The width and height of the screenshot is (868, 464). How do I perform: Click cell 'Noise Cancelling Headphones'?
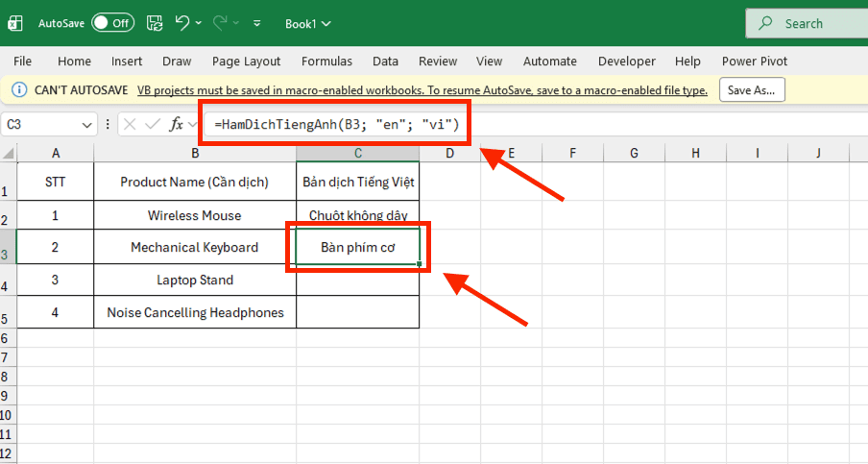pos(195,312)
